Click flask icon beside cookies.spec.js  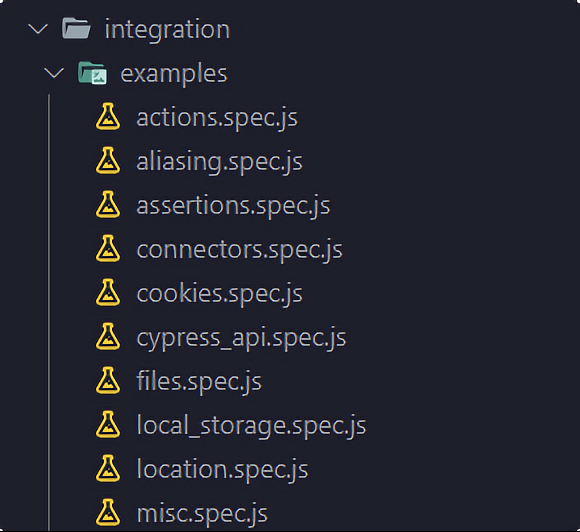click(x=108, y=292)
